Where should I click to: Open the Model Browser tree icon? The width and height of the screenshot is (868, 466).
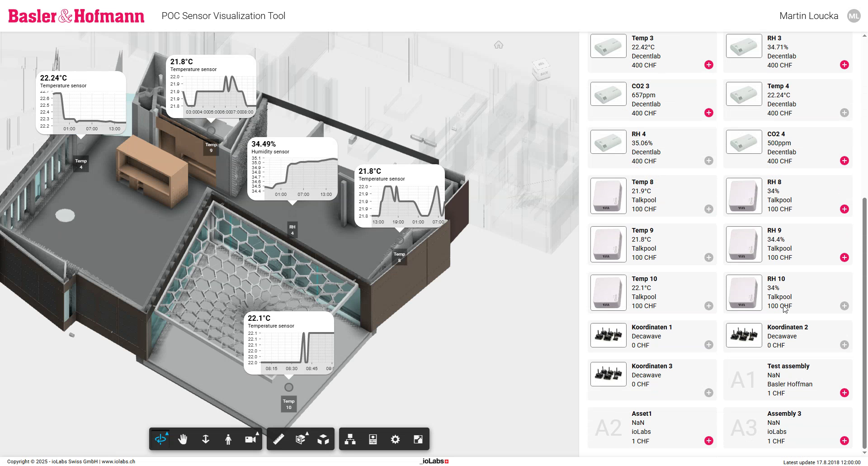350,439
